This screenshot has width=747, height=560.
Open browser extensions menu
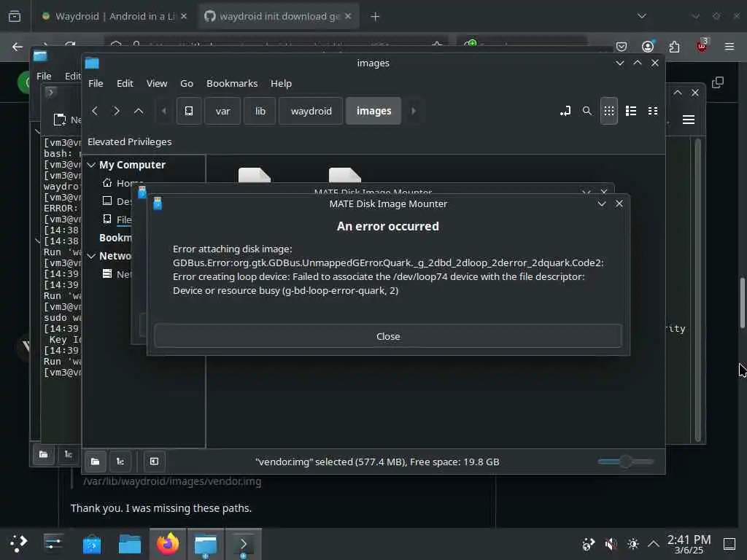[x=674, y=47]
